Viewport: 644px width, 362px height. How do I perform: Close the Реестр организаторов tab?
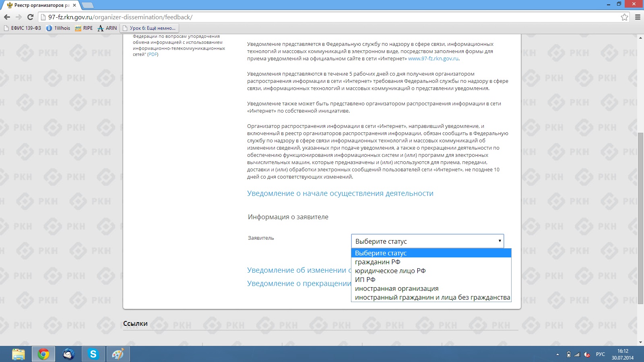(74, 5)
